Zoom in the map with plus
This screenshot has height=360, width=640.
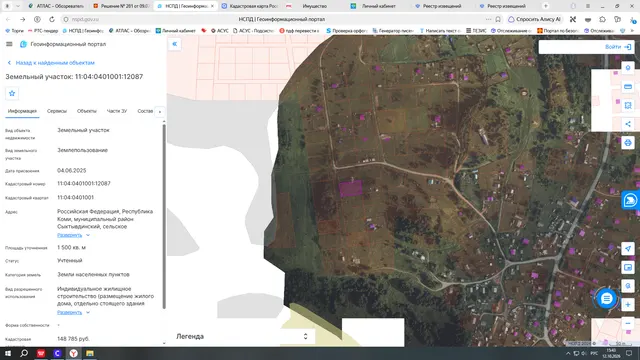coord(628,305)
